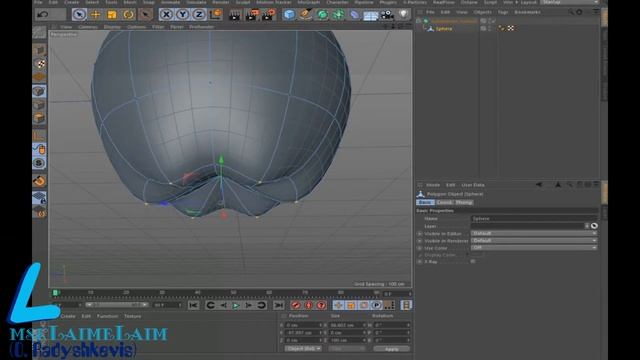The image size is (640, 360).
Task: Open Visible in Renderer dropdown
Action: coord(534,240)
